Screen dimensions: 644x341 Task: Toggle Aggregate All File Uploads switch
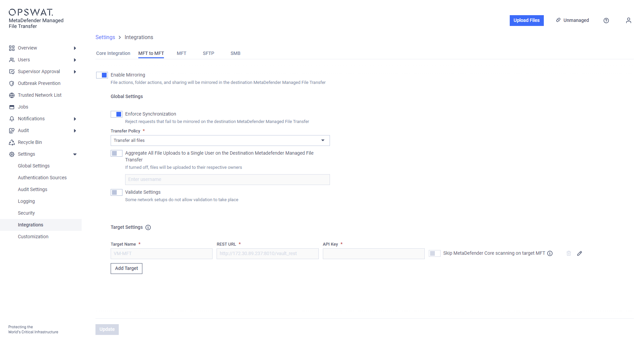click(116, 153)
